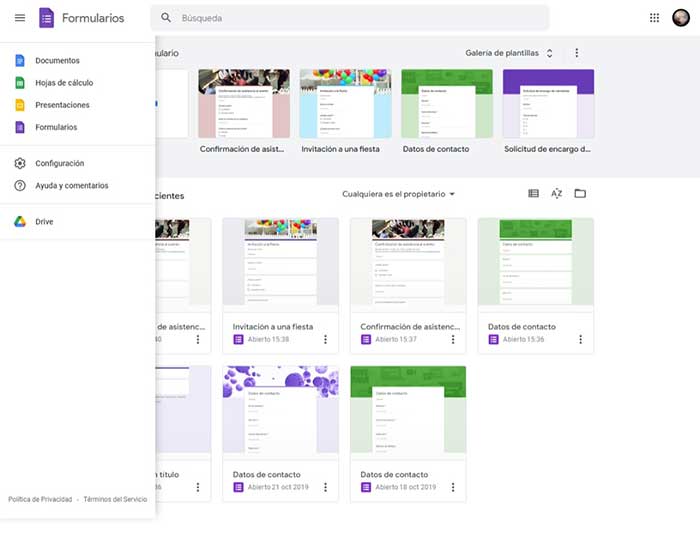Open more options beside Galería de plantillas
This screenshot has width=700, height=544.
(x=576, y=53)
